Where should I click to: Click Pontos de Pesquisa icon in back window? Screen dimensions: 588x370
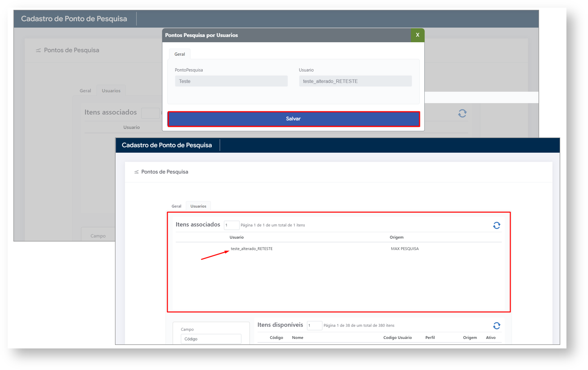[x=38, y=50]
